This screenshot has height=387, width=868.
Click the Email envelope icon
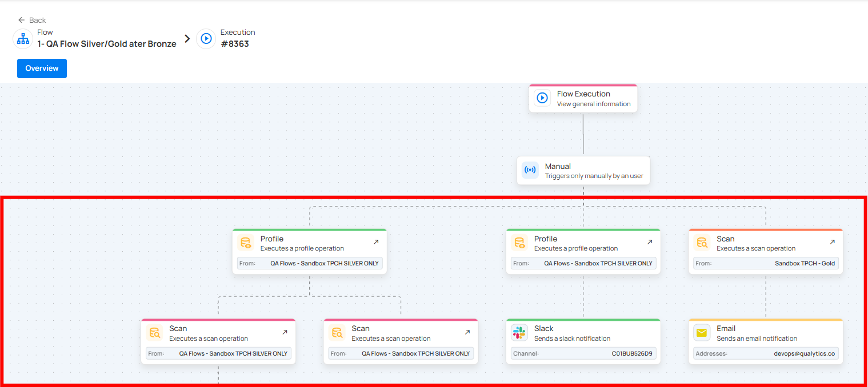coord(702,333)
